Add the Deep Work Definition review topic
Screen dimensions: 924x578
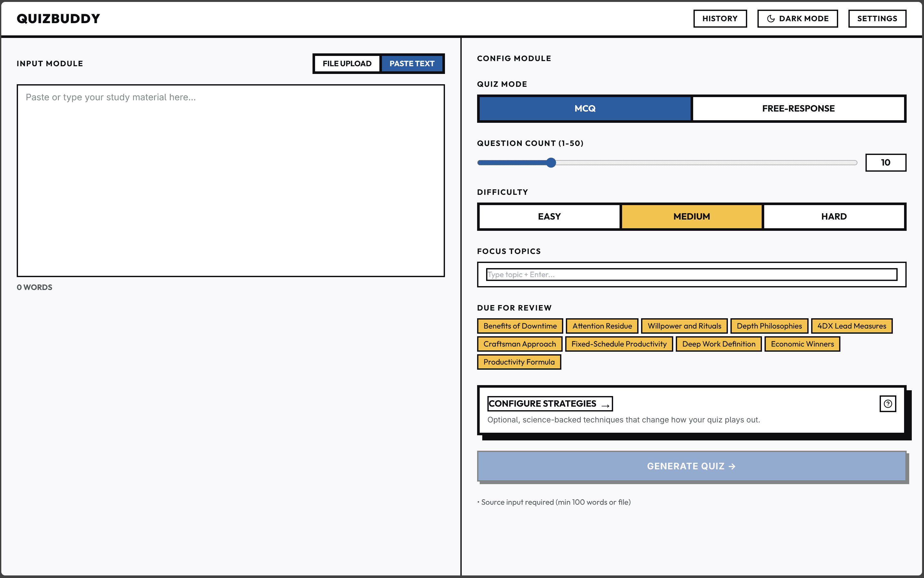click(x=719, y=344)
